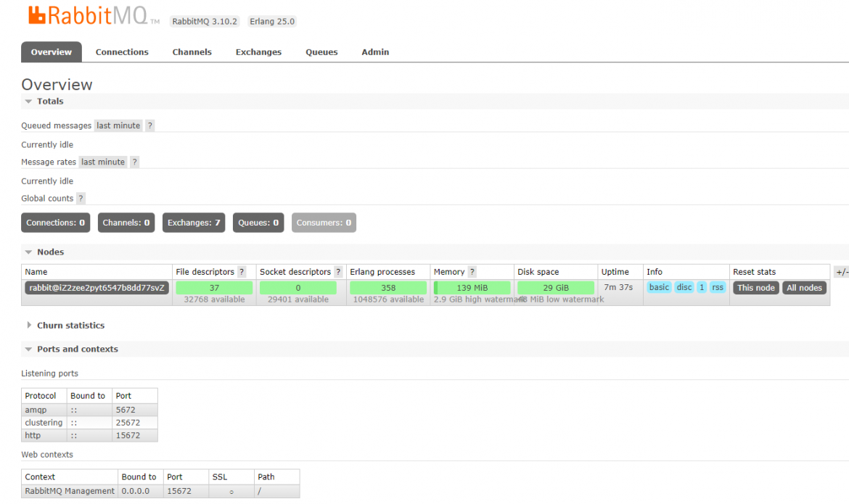Show help for Socket descriptors column
The height and width of the screenshot is (504, 849).
point(338,272)
